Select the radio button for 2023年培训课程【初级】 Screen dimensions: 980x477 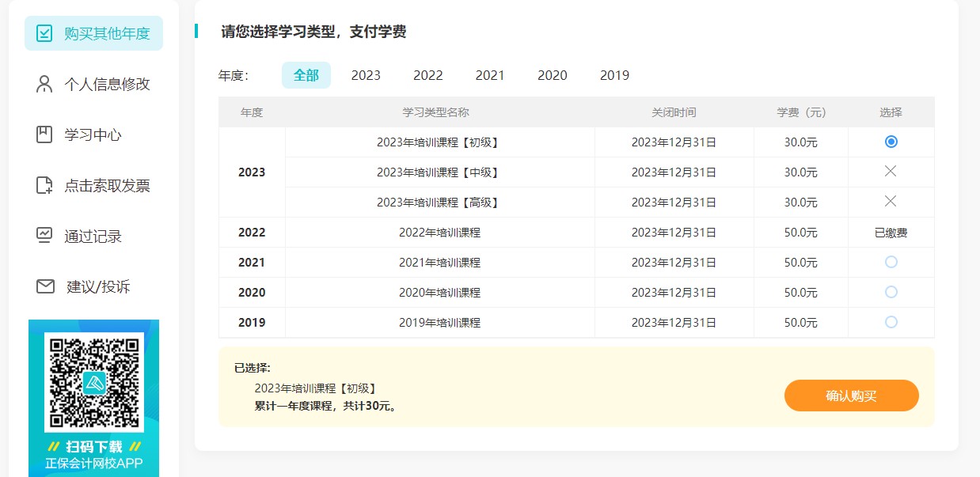click(891, 142)
